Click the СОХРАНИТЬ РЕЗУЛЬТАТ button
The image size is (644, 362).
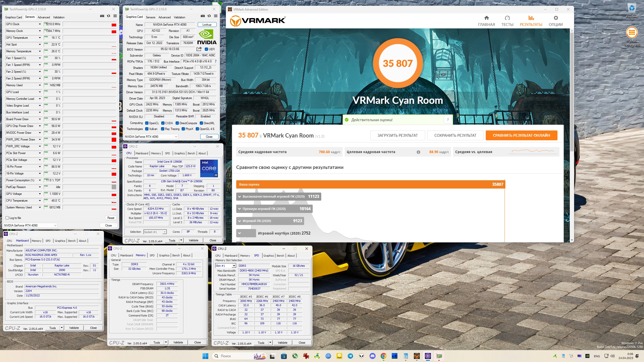[x=455, y=135]
